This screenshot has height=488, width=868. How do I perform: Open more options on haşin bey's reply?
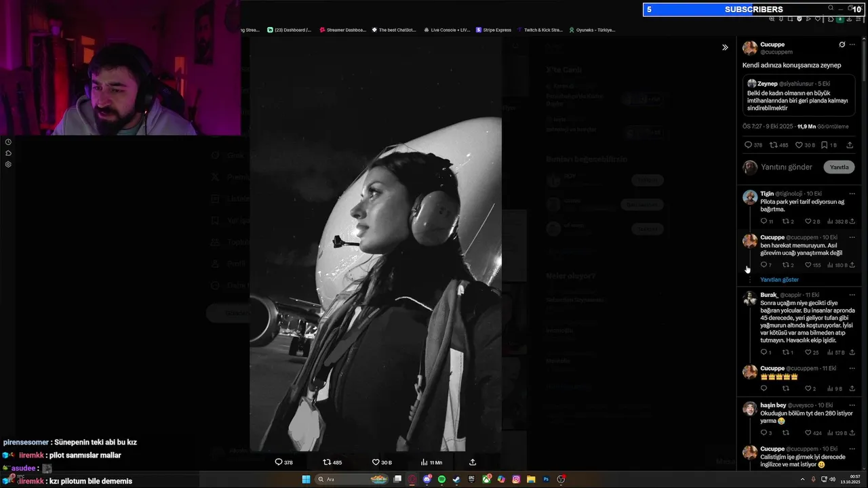coord(852,405)
